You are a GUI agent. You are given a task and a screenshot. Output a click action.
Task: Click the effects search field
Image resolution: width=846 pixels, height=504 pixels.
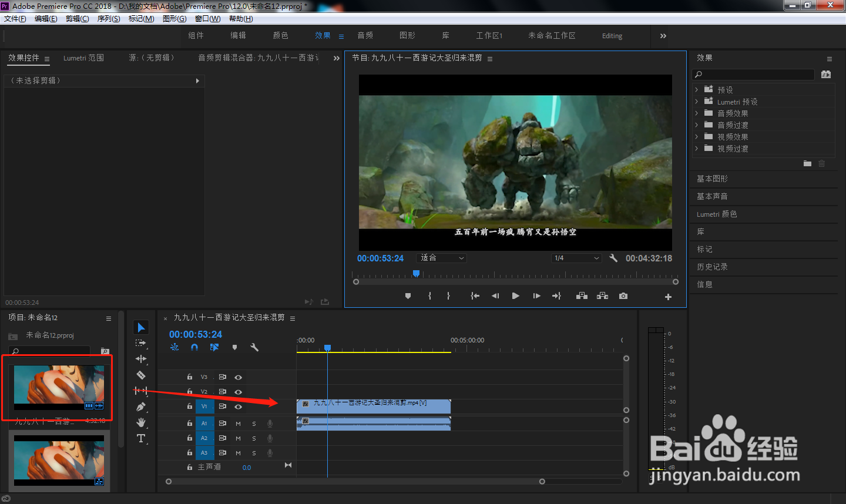[754, 75]
